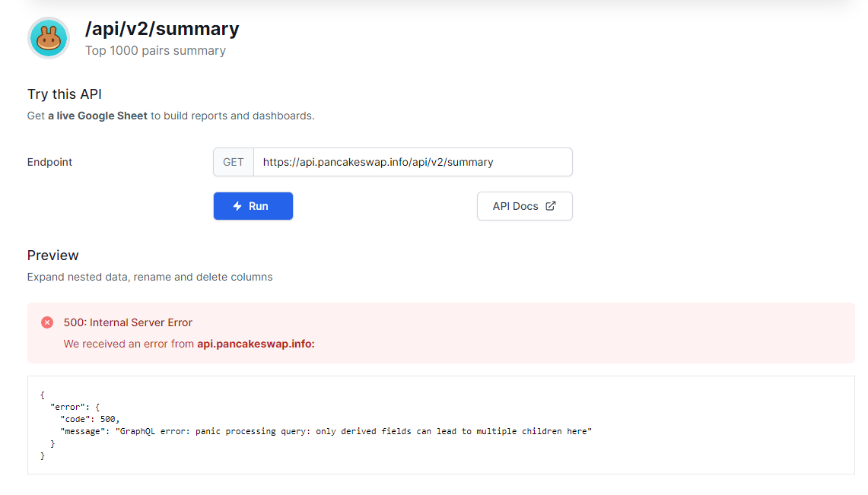Click the "code": 500 line in JSON

tap(90, 419)
